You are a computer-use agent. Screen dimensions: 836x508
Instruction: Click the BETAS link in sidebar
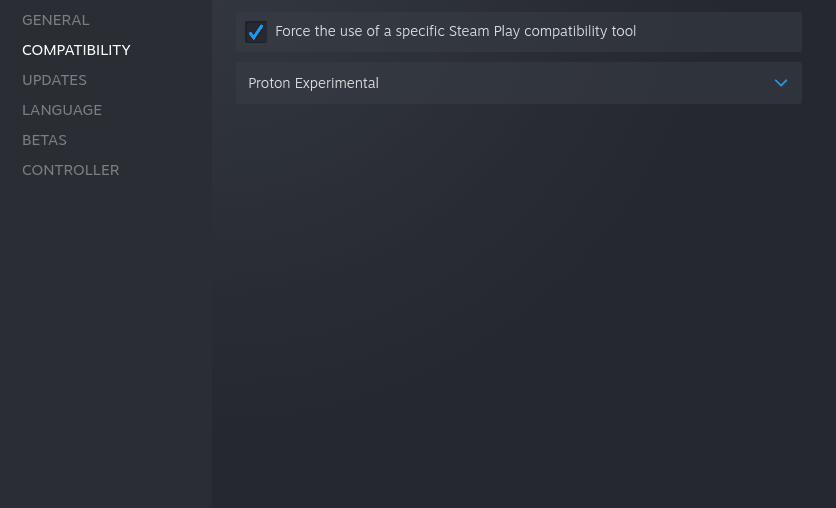pos(44,140)
